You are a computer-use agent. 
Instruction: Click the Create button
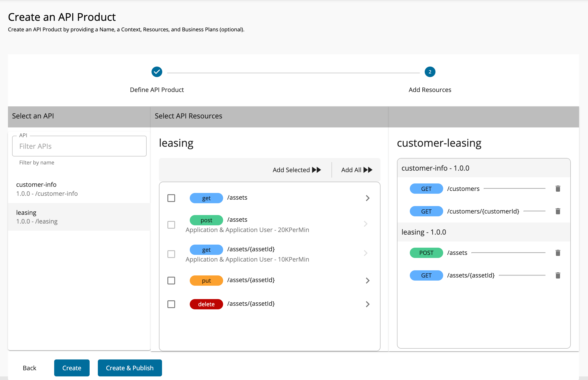(72, 368)
